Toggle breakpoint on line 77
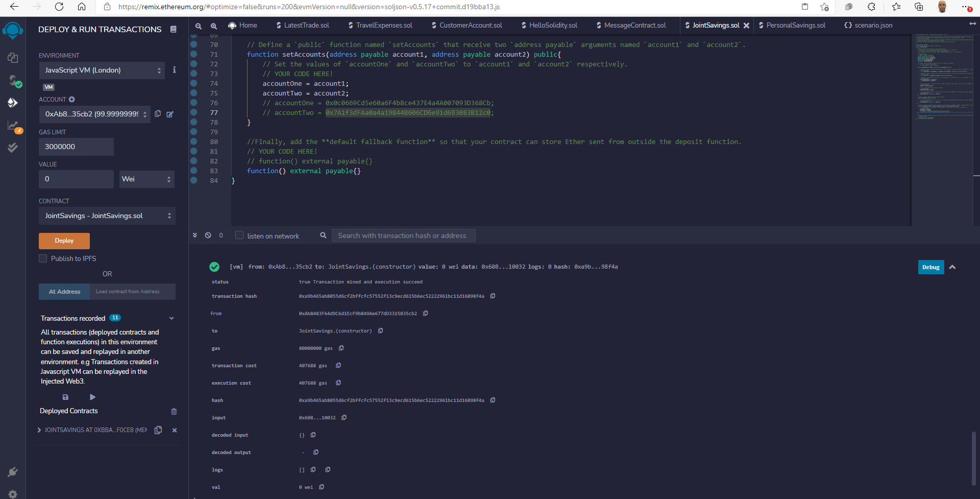The height and width of the screenshot is (499, 980). [x=194, y=112]
